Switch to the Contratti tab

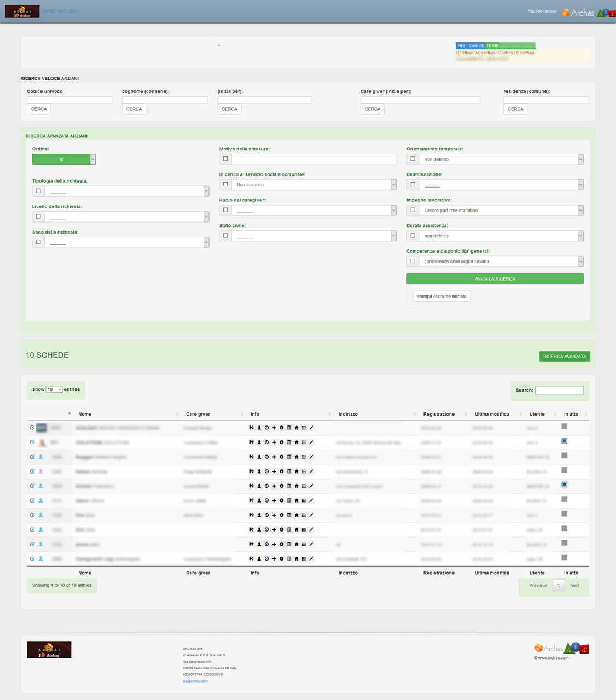click(x=475, y=46)
